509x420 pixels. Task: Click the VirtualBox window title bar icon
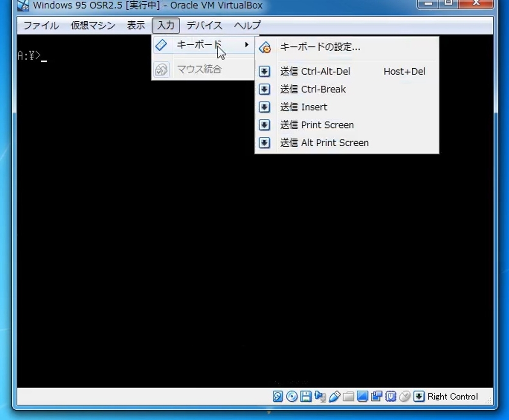click(x=23, y=6)
